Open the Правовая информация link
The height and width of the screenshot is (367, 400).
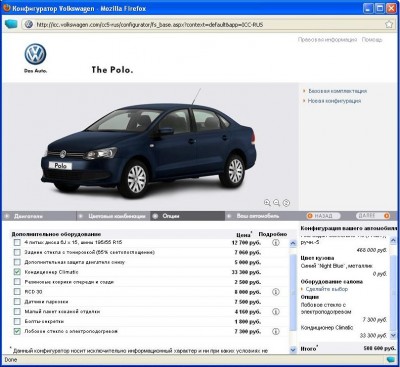(x=327, y=40)
